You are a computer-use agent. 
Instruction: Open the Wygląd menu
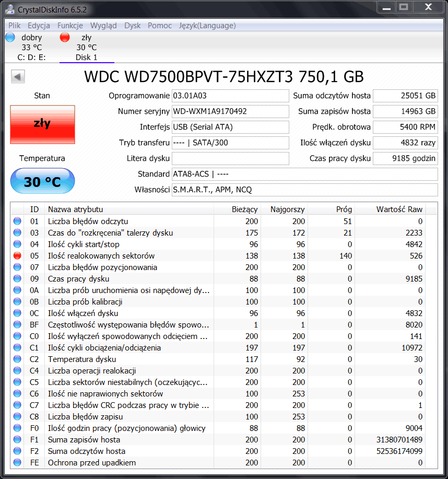click(x=103, y=26)
